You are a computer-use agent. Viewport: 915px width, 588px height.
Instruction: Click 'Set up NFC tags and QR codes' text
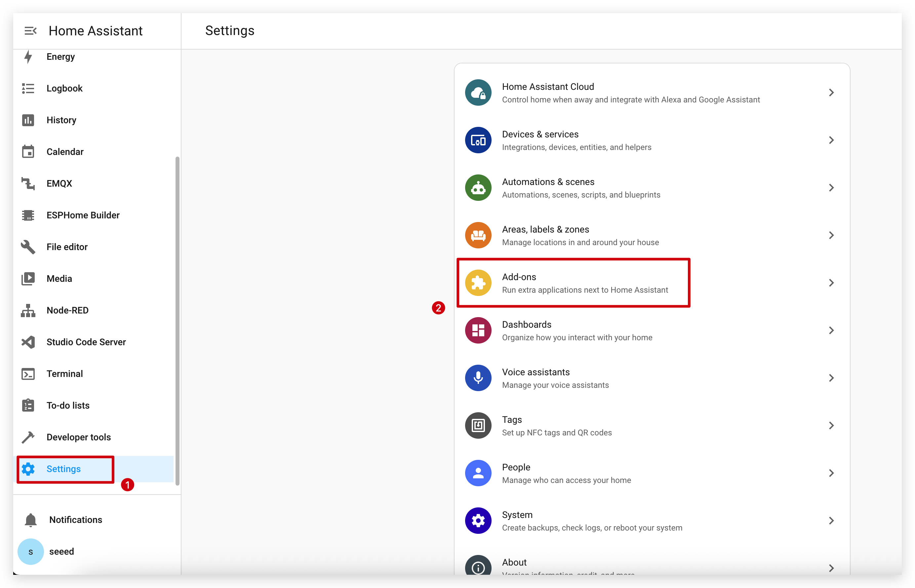point(556,433)
